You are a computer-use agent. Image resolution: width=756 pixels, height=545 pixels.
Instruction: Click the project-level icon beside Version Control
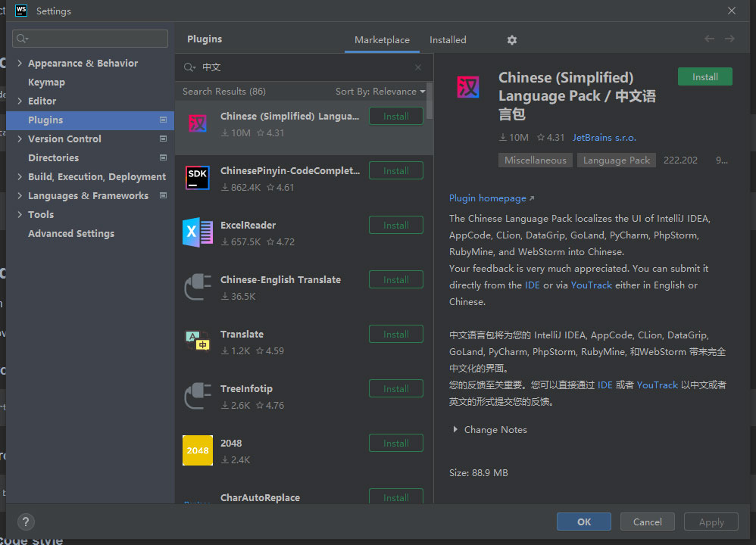pyautogui.click(x=163, y=139)
